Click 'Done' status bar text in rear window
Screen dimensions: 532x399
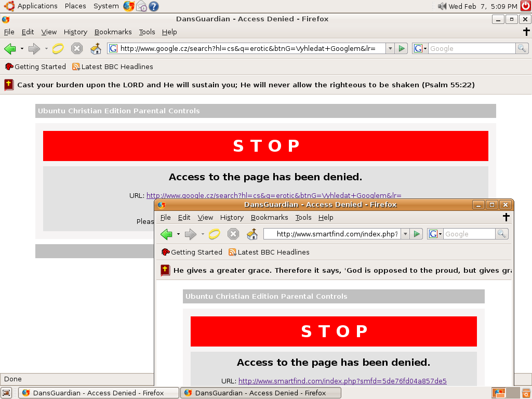click(13, 379)
